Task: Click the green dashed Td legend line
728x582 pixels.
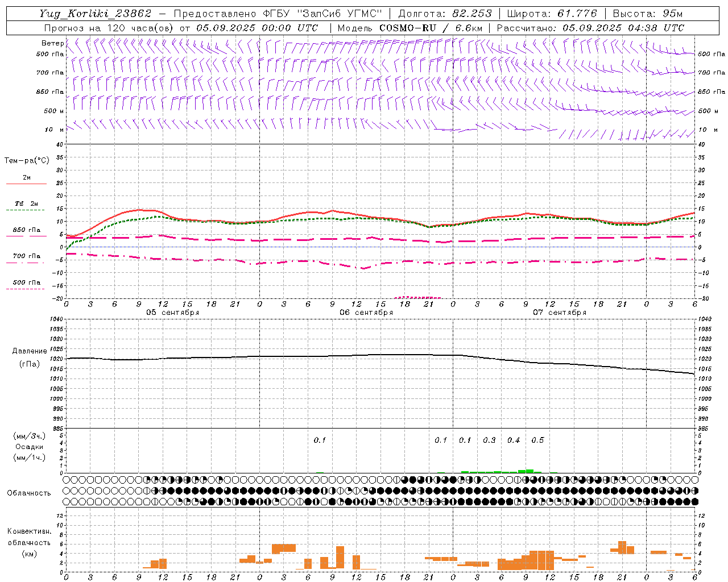Action: tap(27, 210)
